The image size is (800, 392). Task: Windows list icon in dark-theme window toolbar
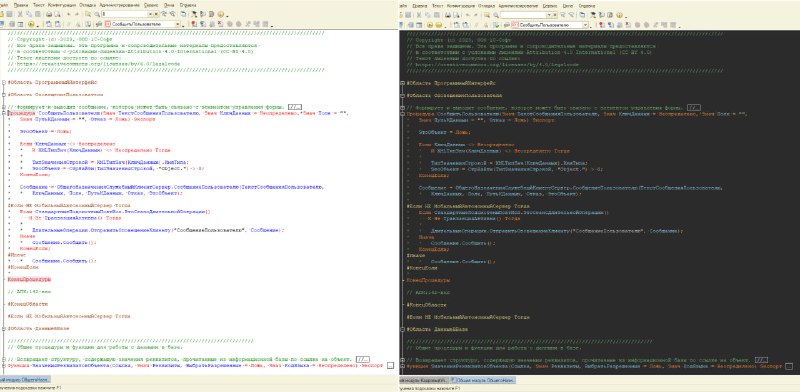[582, 15]
